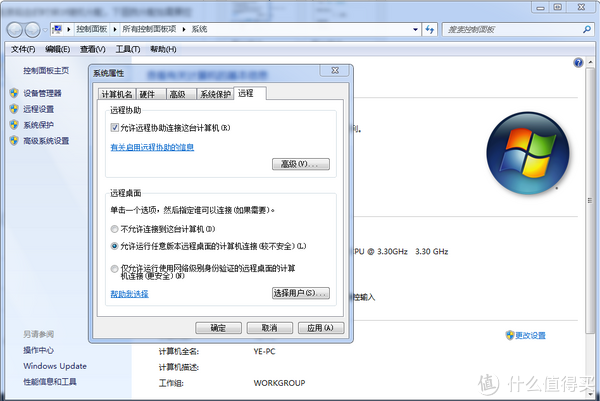
Task: Click the 应用(A) button
Action: (x=321, y=328)
